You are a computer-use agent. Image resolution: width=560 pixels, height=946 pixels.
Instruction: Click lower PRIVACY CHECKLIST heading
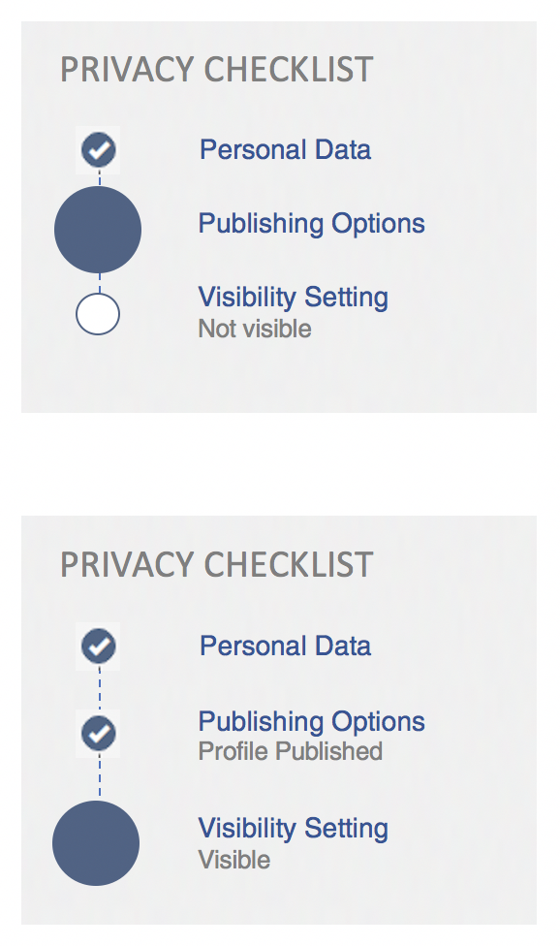[x=216, y=565]
